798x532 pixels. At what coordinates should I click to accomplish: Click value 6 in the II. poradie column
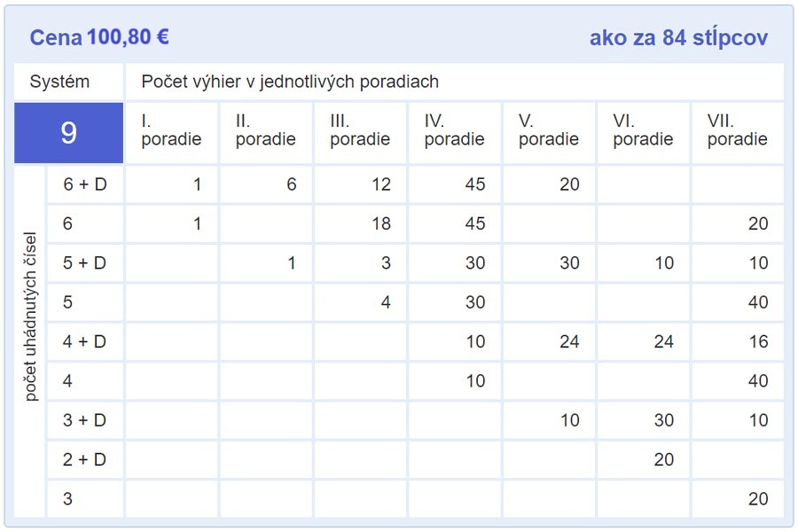pyautogui.click(x=292, y=185)
